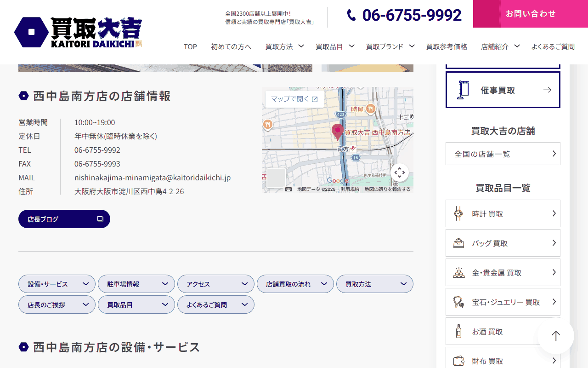Expand the 買取方法 anchor pill
The height and width of the screenshot is (368, 588).
(375, 284)
